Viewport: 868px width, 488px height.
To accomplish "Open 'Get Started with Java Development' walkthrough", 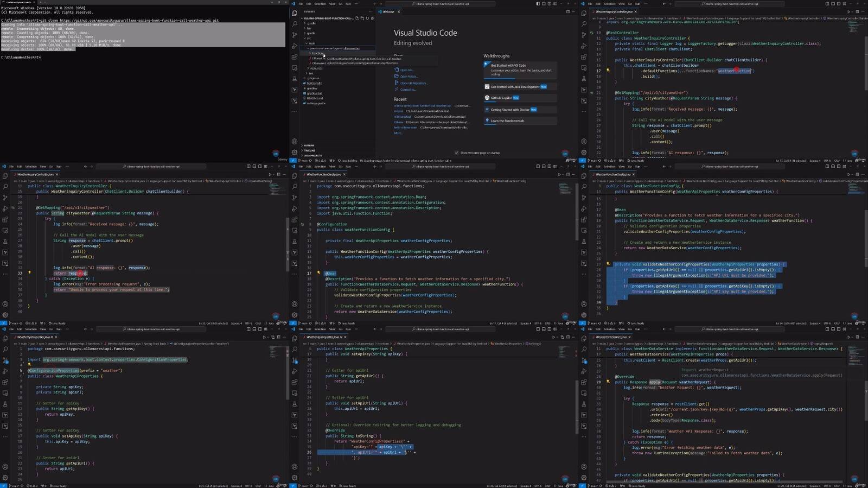I will pos(520,87).
